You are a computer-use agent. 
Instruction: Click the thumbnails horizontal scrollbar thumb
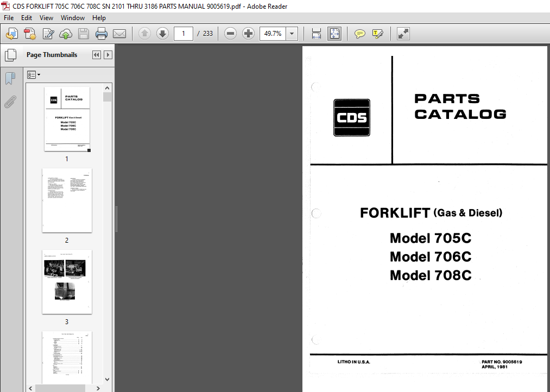pyautogui.click(x=60, y=388)
